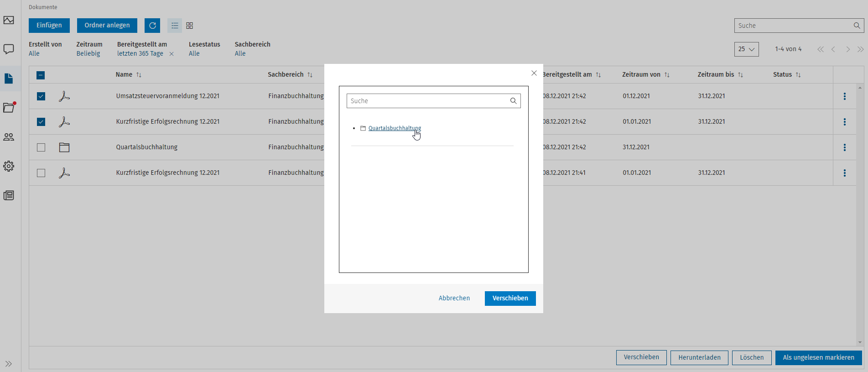Check the Quartalsbuchhaltung row checkbox
Screen dimensions: 868x372
[41, 147]
